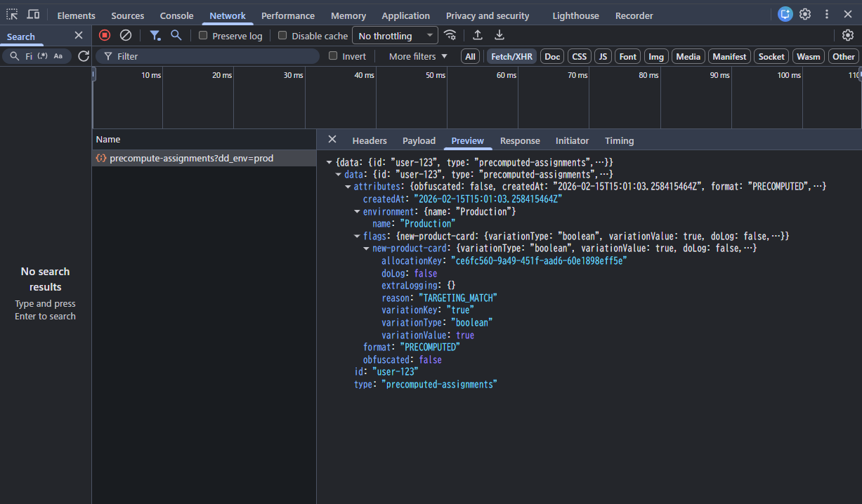Screen dimensions: 862x504
Task: Click the import HAR file upload icon
Action: 478,35
